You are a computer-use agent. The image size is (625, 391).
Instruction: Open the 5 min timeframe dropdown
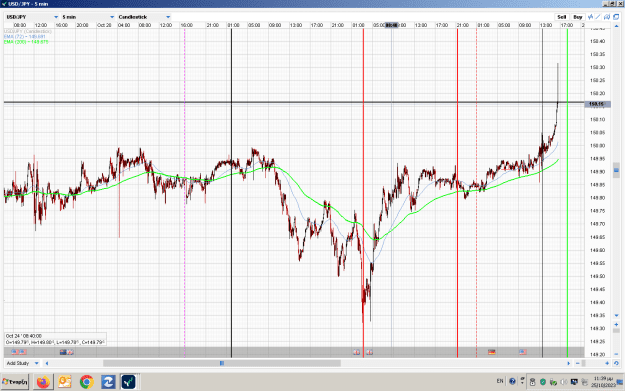pyautogui.click(x=88, y=17)
